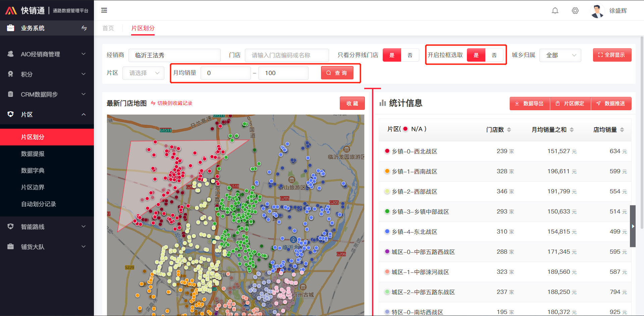Open the notification bell

click(555, 11)
